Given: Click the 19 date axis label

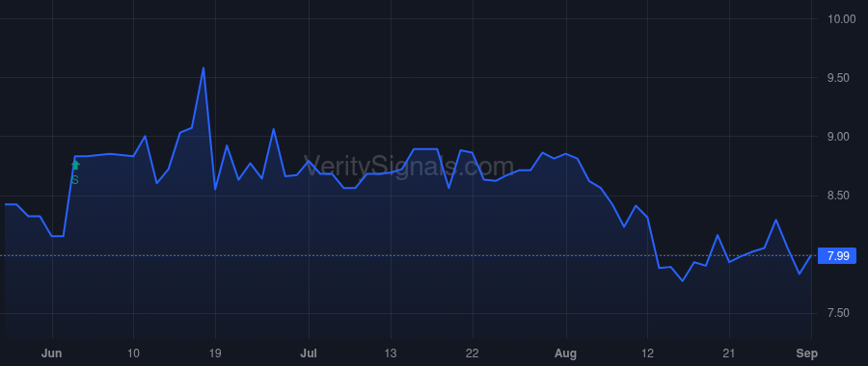Looking at the screenshot, I should 215,353.
